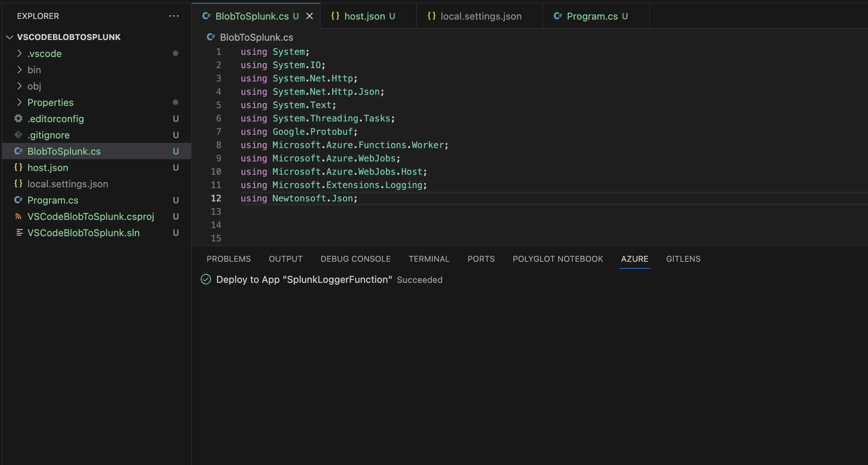Viewport: 868px width, 465px height.
Task: Click the RSS-style icon of VSCodeBlobToSplunk.csproj
Action: click(18, 216)
